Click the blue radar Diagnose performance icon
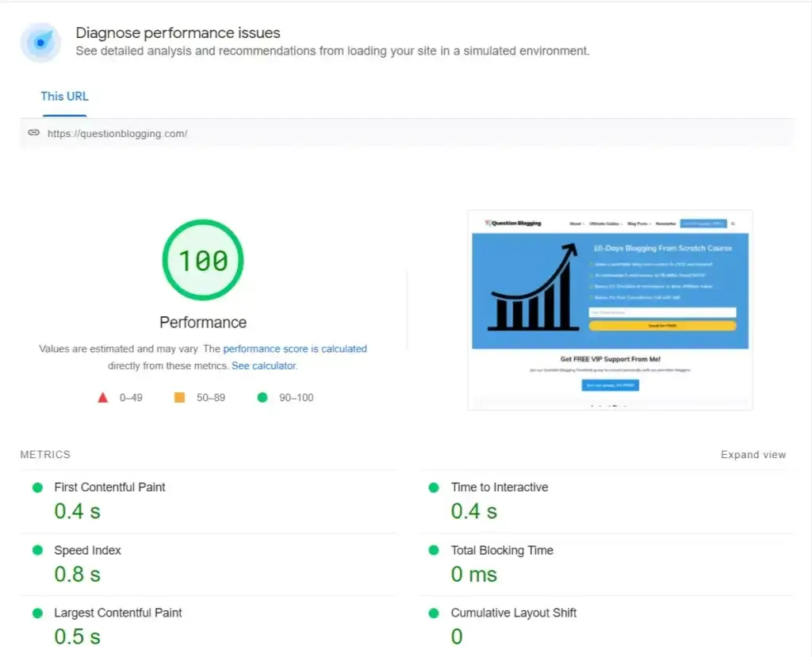This screenshot has height=657, width=812. click(40, 42)
